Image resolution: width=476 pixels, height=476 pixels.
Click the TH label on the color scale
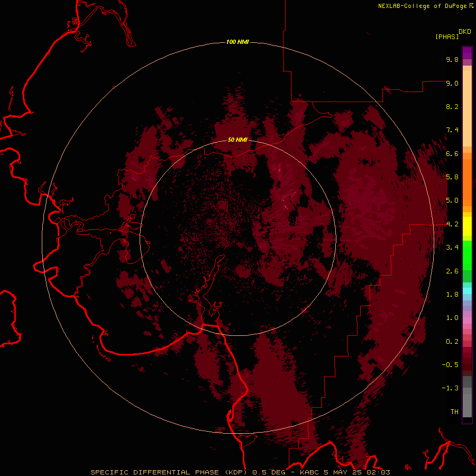point(454,412)
